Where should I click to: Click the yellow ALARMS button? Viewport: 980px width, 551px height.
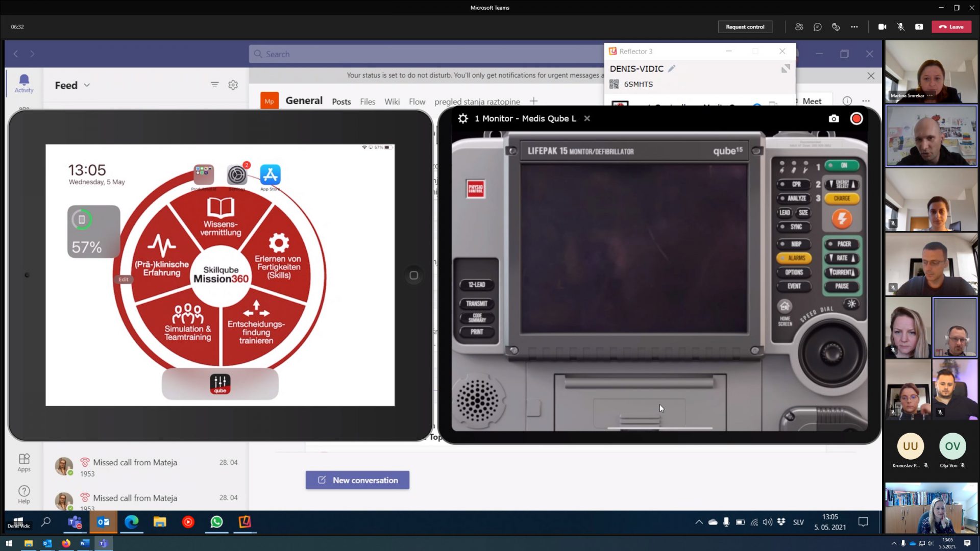click(x=794, y=258)
